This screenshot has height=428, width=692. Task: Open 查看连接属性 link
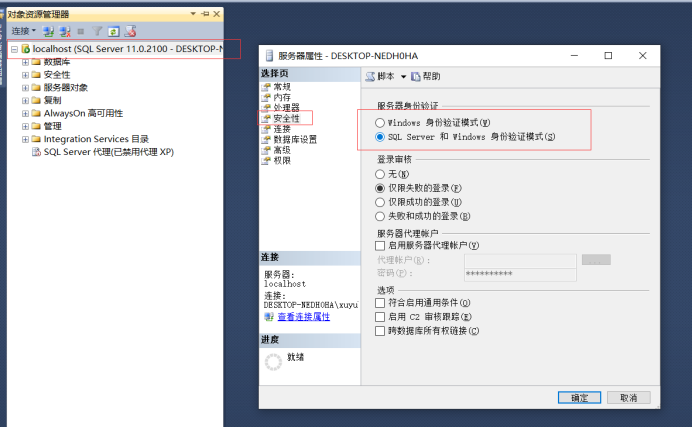[x=304, y=317]
